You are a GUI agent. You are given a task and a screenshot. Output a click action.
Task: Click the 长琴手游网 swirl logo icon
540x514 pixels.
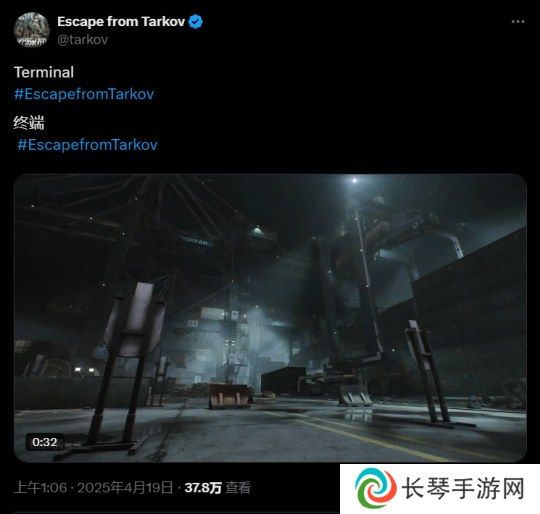tap(375, 488)
